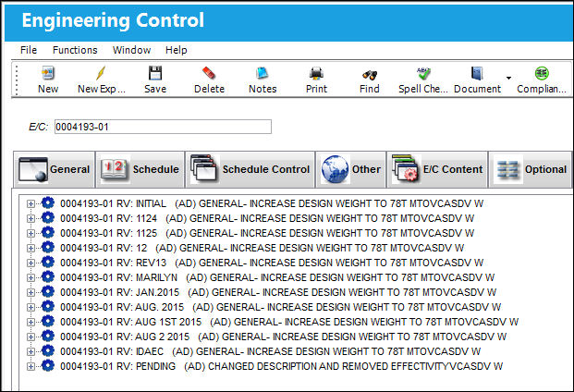This screenshot has height=392, width=574.
Task: Click gear icon of RV: MARILYN row
Action: 47,276
